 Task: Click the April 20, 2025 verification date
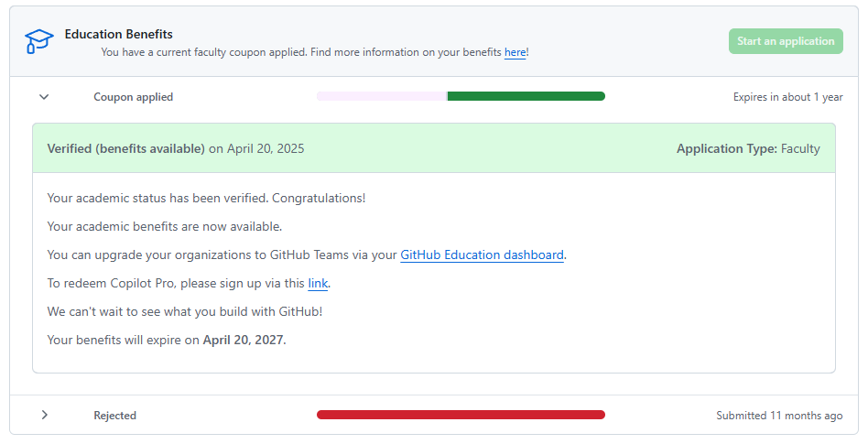(266, 148)
